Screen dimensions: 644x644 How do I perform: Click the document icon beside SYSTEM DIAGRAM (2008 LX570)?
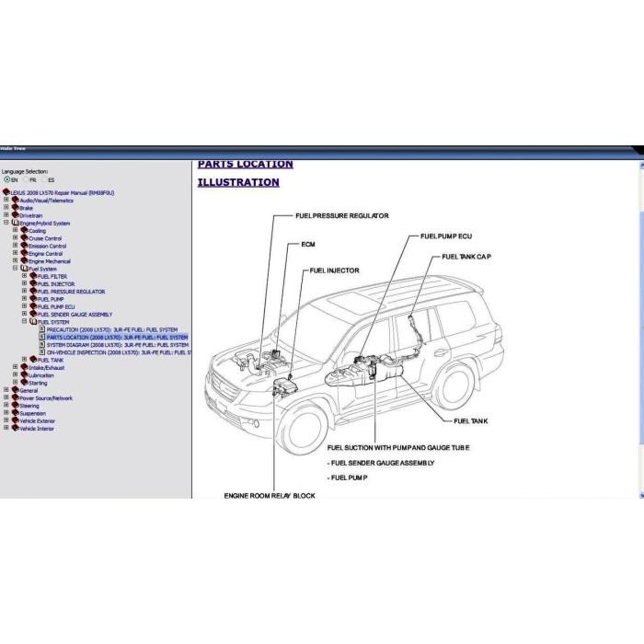[42, 344]
